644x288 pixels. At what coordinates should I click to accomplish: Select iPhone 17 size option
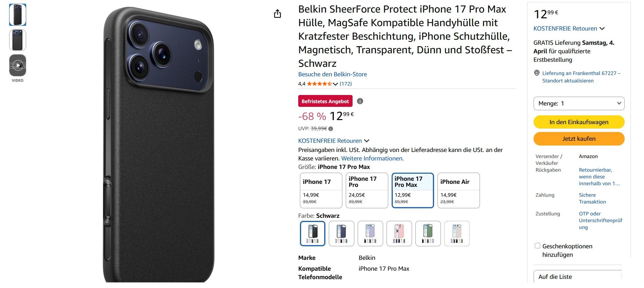point(321,190)
